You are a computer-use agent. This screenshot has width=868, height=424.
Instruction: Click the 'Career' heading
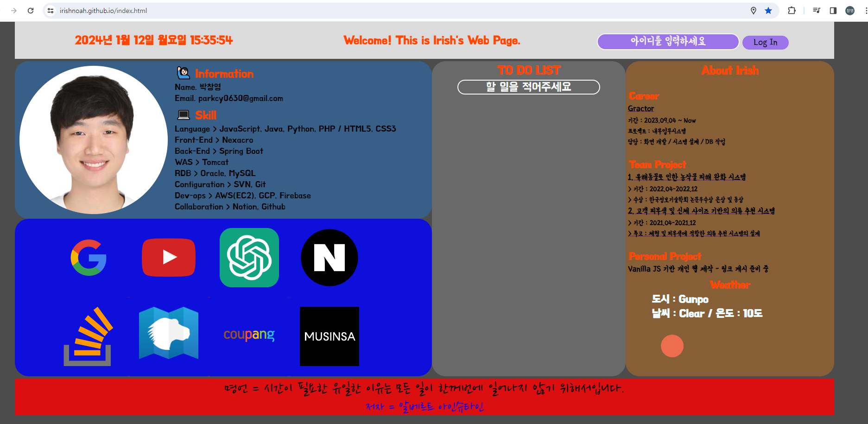(x=644, y=96)
